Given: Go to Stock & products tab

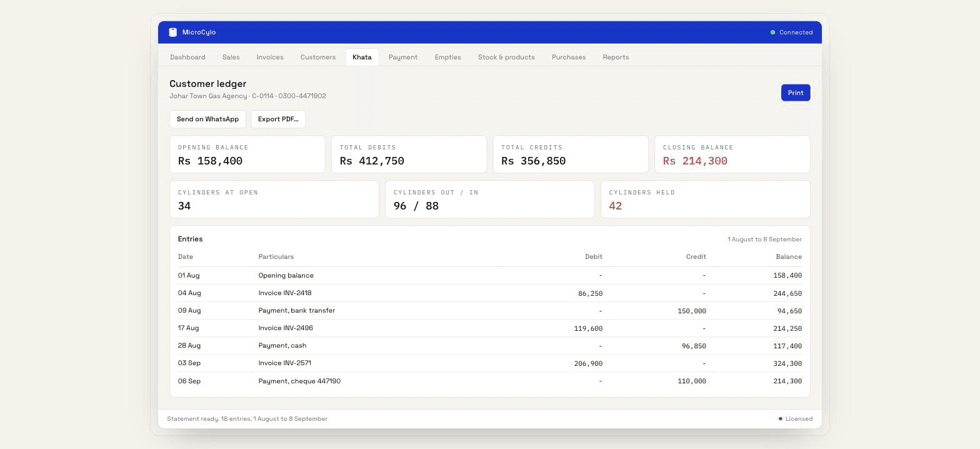Looking at the screenshot, I should point(506,57).
